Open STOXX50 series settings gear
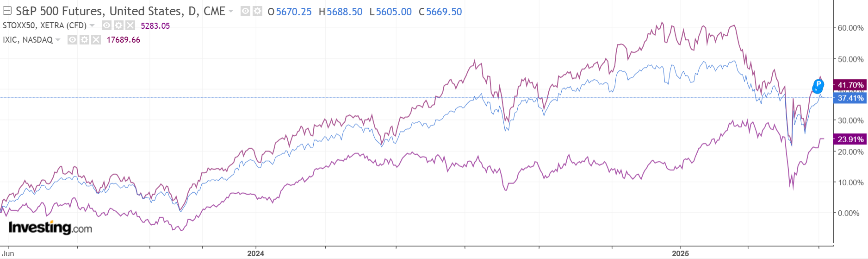Image resolution: width=868 pixels, height=259 pixels. 118,25
